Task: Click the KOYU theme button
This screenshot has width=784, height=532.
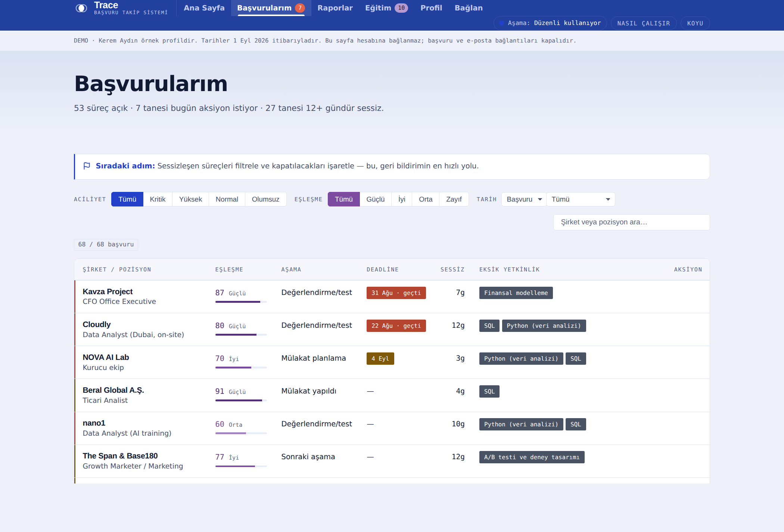Action: 695,23
